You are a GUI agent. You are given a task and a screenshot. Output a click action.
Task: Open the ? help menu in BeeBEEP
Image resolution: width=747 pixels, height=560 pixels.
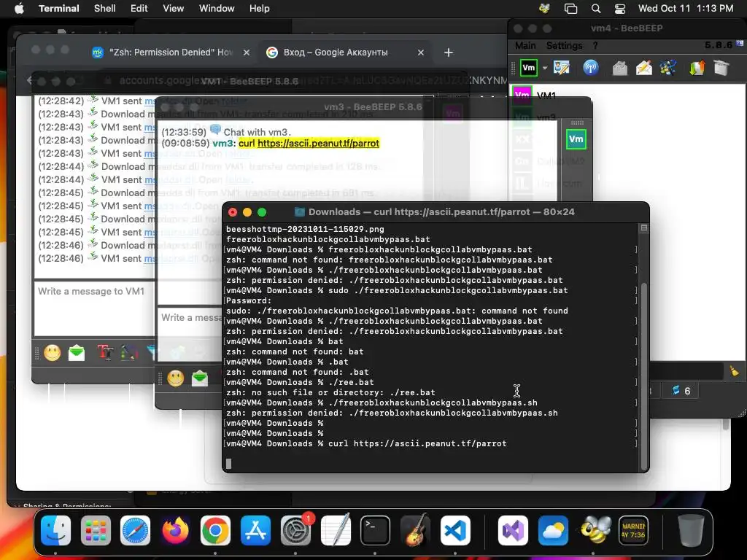point(595,46)
